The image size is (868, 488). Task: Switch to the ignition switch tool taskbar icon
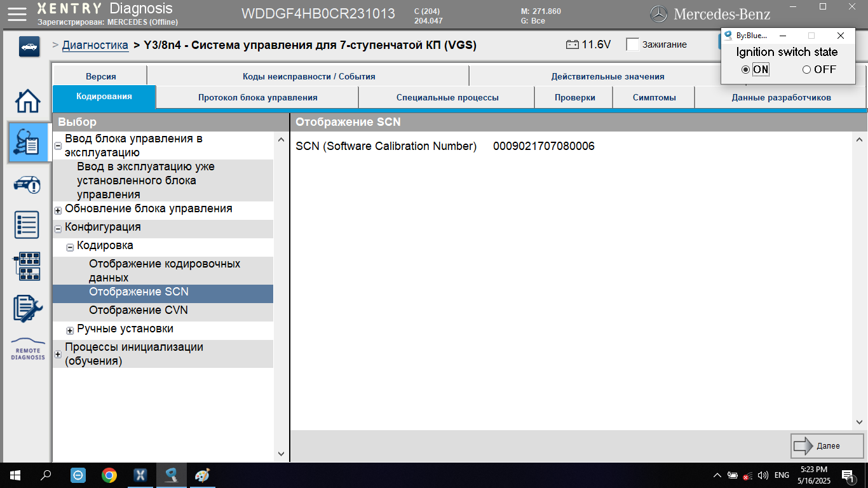pyautogui.click(x=172, y=475)
